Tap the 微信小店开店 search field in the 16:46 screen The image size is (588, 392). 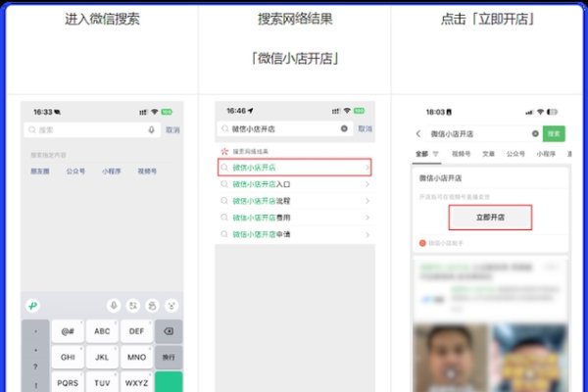[x=285, y=128]
